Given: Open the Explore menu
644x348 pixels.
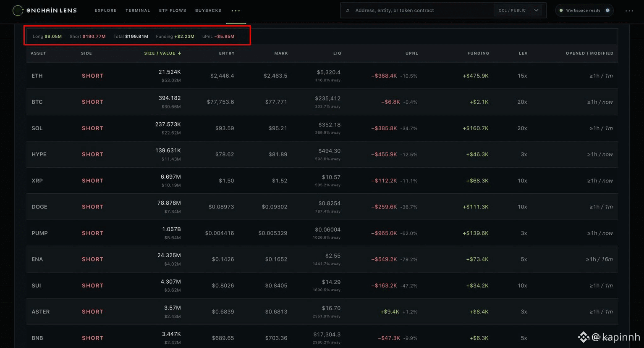Looking at the screenshot, I should pos(106,11).
